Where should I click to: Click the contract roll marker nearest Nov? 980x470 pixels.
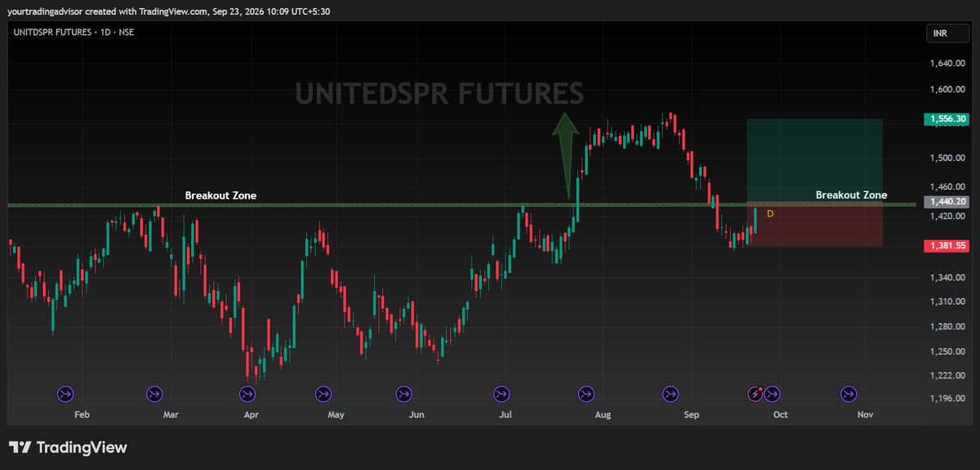pos(849,394)
